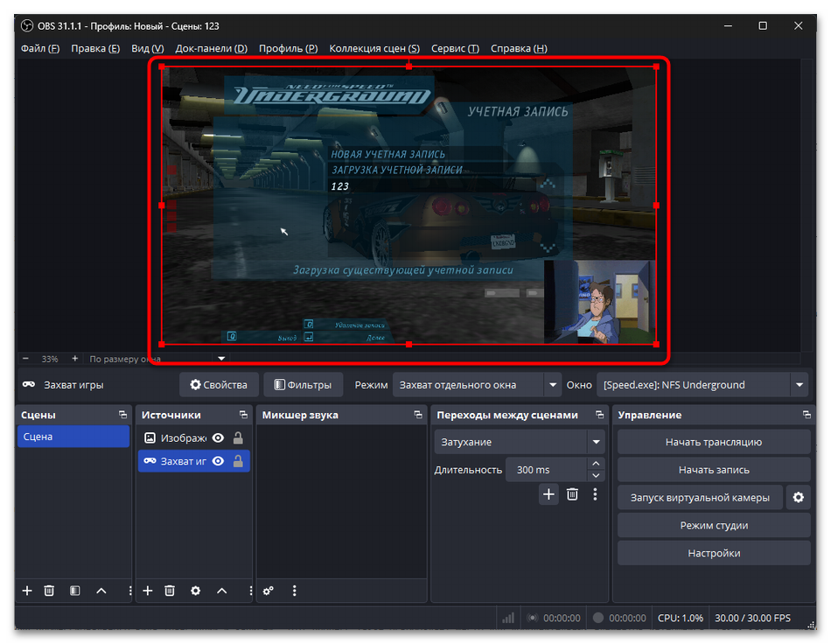Click Начать запись button
Viewport: 831px width, 644px height.
pos(713,470)
